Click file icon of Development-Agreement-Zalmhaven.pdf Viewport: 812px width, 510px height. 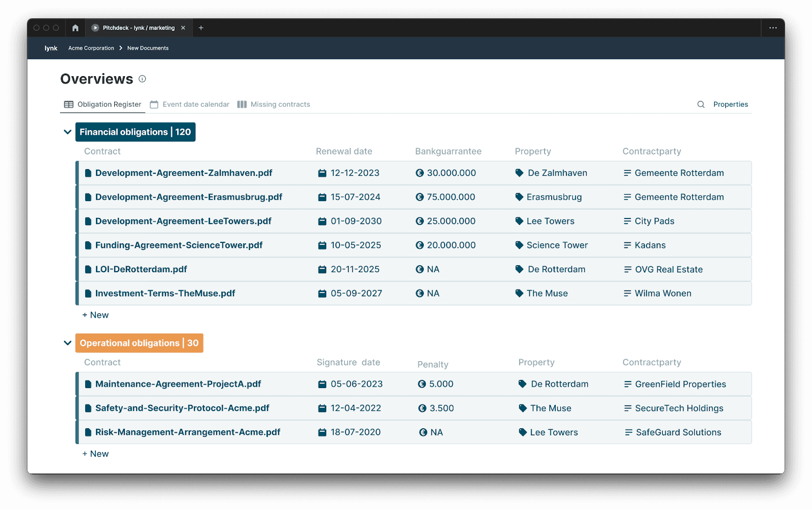click(x=88, y=173)
